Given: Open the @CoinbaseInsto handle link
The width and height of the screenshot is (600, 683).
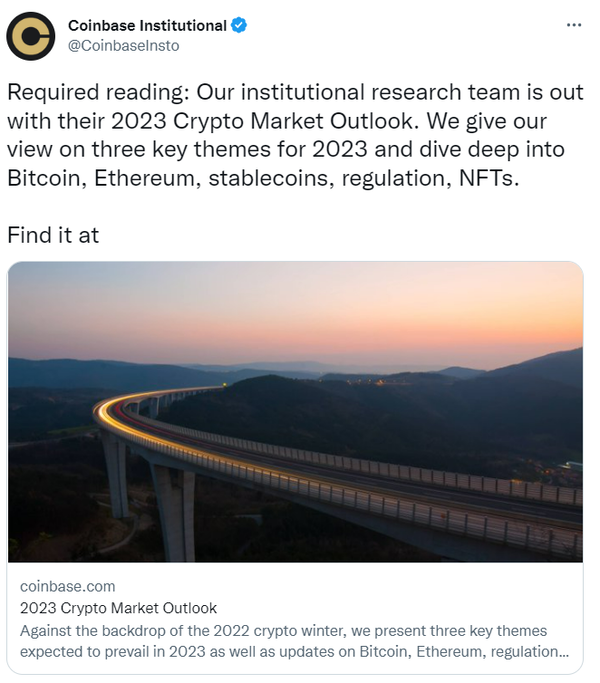Looking at the screenshot, I should (123, 46).
